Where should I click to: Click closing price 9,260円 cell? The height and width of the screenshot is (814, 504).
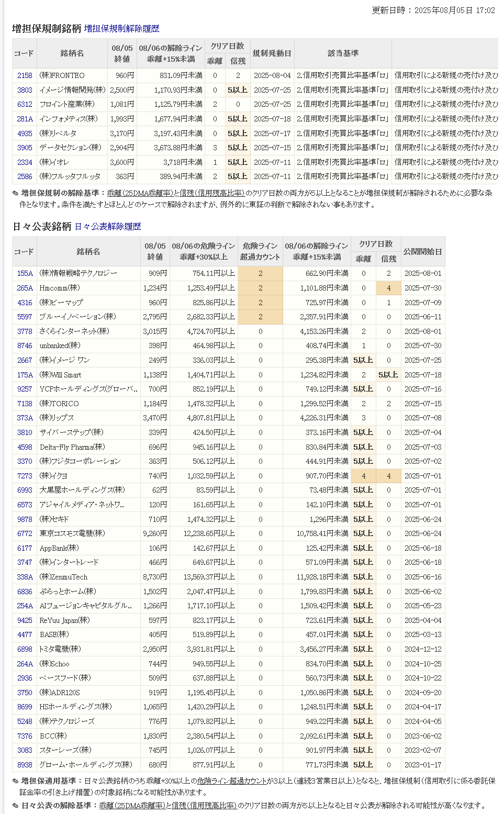click(x=155, y=533)
